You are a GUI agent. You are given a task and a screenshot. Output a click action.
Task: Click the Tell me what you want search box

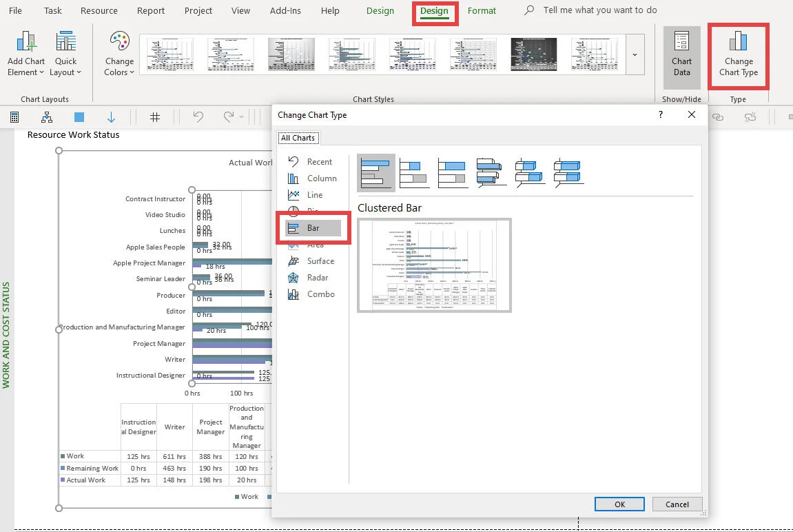[600, 10]
